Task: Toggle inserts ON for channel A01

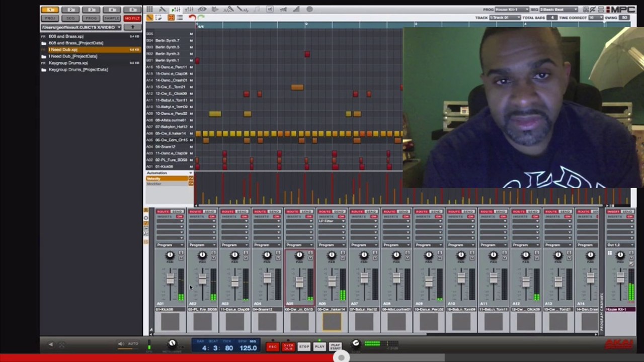Action: [180, 217]
